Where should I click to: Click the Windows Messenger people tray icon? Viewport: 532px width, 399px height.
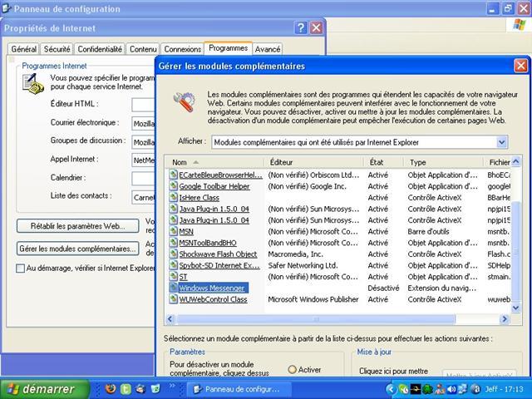[440, 389]
